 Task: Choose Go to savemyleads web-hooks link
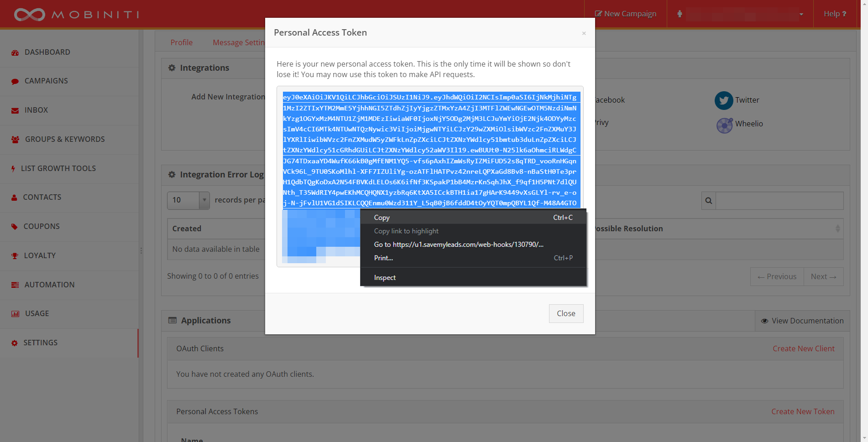coord(473,244)
